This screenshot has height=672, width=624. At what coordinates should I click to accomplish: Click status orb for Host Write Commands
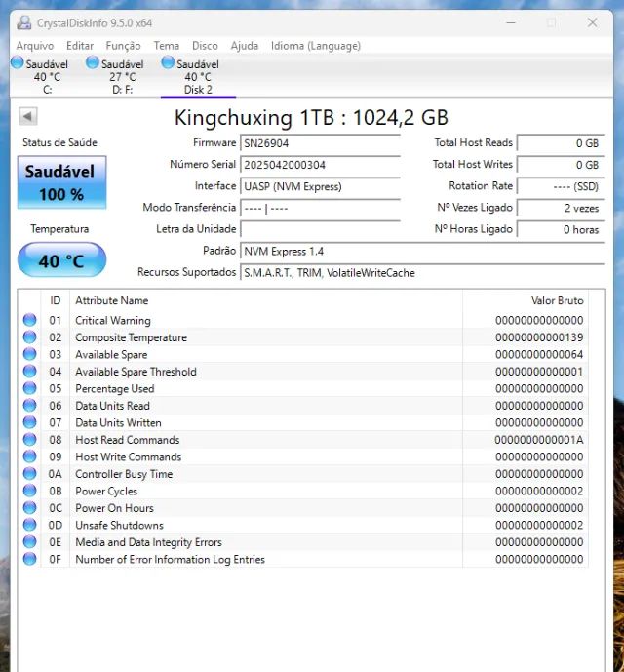tap(29, 456)
